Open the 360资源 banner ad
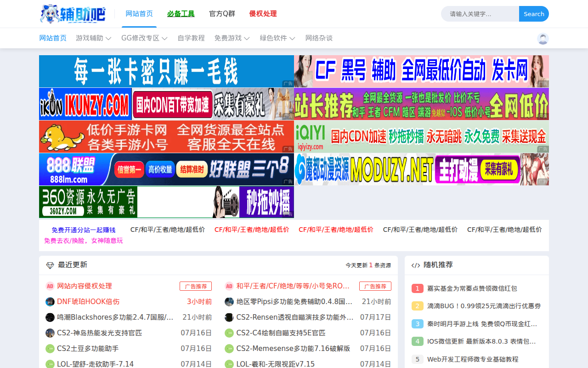Screen dimensions: 588x368 [x=166, y=202]
